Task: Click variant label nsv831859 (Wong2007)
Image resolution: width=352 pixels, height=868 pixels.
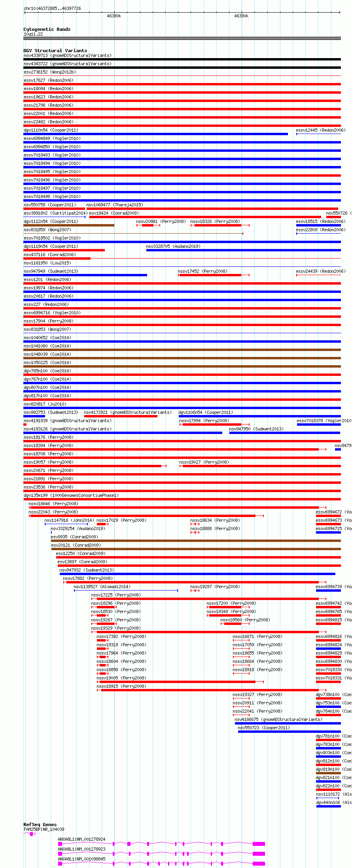Action: coord(47,230)
